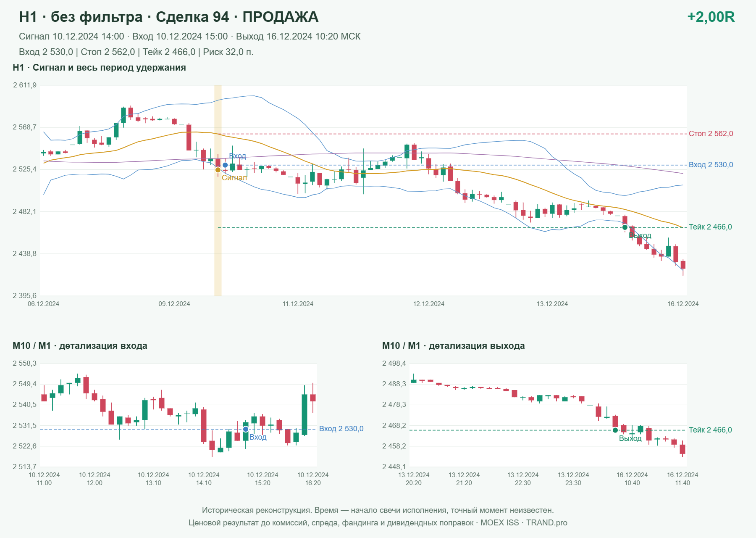The image size is (756, 538).
Task: Click the 16.12.2024 10:40 time axis label
Action: [x=632, y=479]
